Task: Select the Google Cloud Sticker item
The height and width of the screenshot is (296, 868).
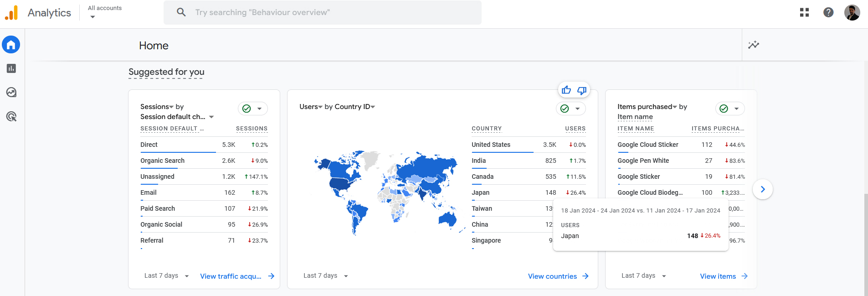Action: tap(681, 145)
